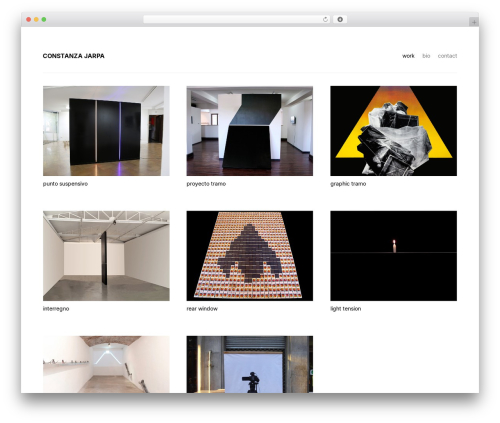Click the proyecto tramo caption link

click(x=206, y=184)
